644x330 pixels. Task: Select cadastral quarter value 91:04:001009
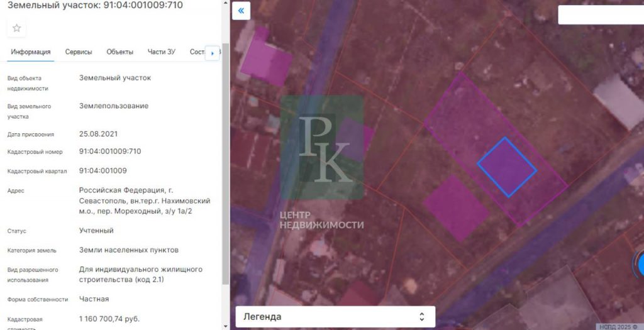(103, 170)
